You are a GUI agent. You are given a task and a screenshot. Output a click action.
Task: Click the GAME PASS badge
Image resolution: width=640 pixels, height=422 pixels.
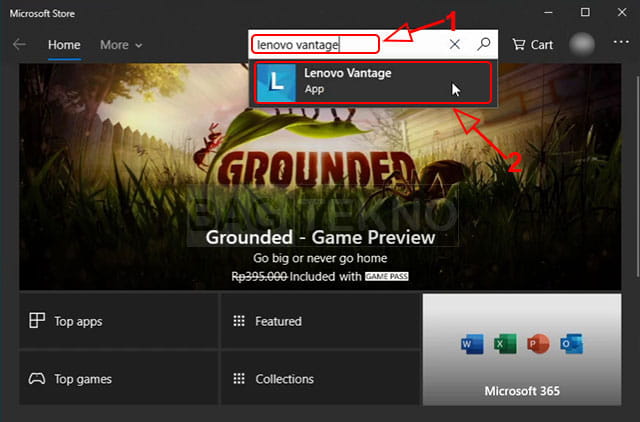coord(386,276)
